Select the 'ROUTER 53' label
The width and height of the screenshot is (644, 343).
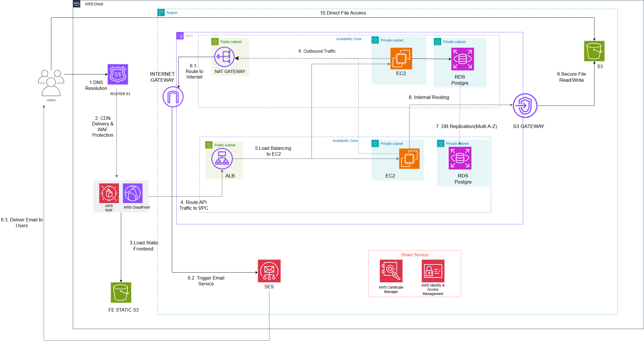[120, 94]
